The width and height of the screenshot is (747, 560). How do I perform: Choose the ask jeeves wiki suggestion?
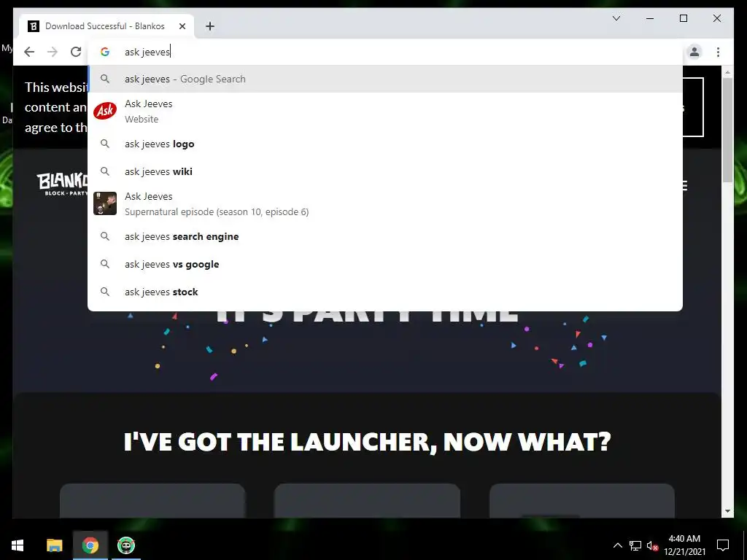[x=385, y=171]
